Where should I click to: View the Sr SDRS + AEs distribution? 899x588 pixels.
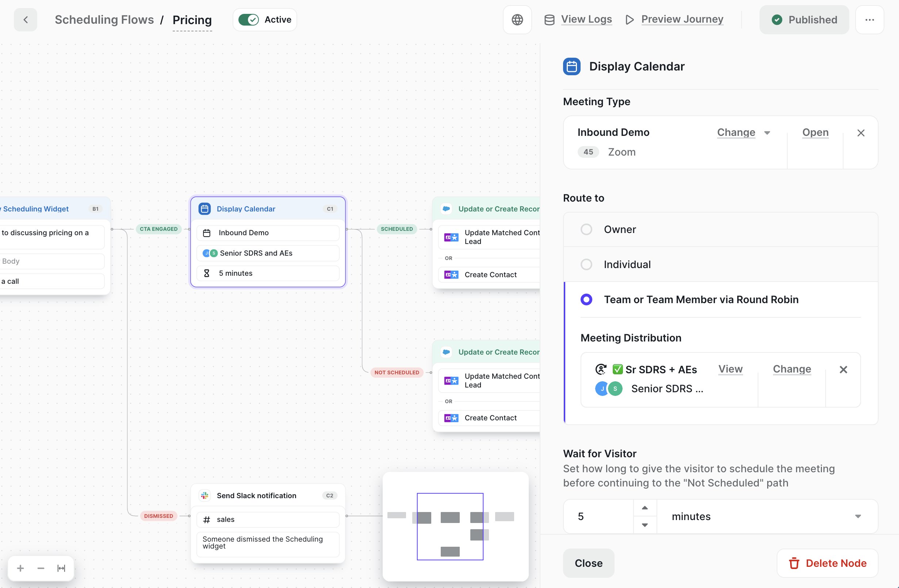pyautogui.click(x=730, y=369)
